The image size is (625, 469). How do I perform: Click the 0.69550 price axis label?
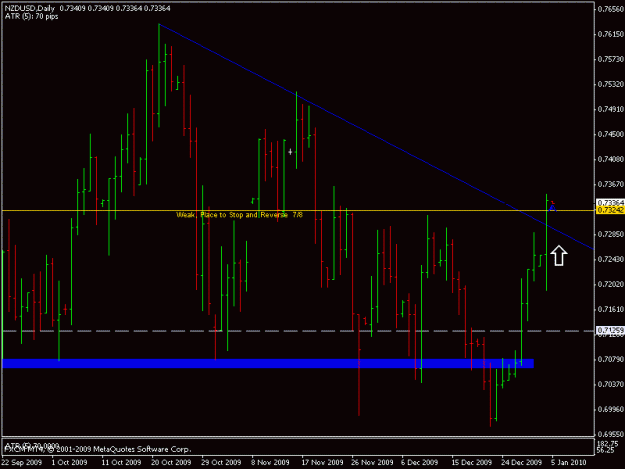(611, 434)
